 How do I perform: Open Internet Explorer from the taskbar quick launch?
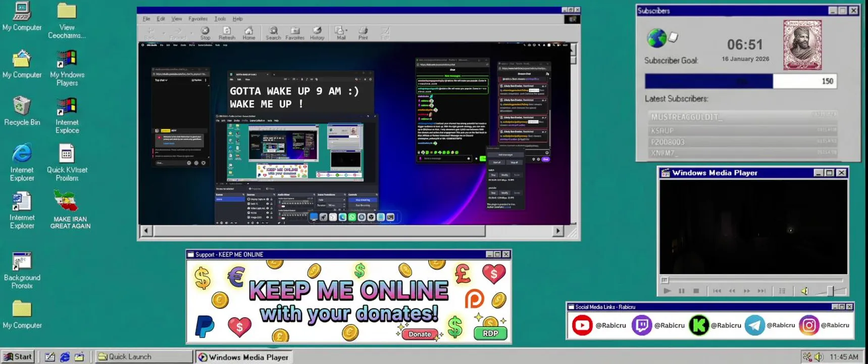tap(65, 357)
